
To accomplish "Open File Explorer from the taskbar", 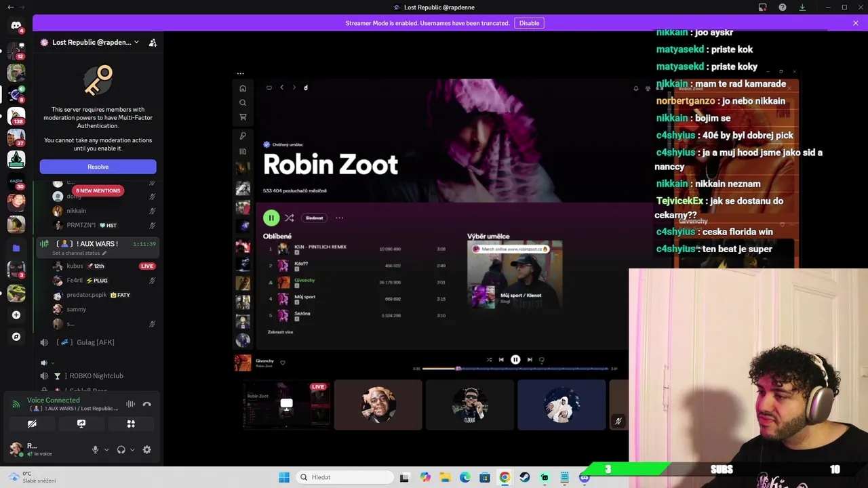I will pyautogui.click(x=445, y=477).
